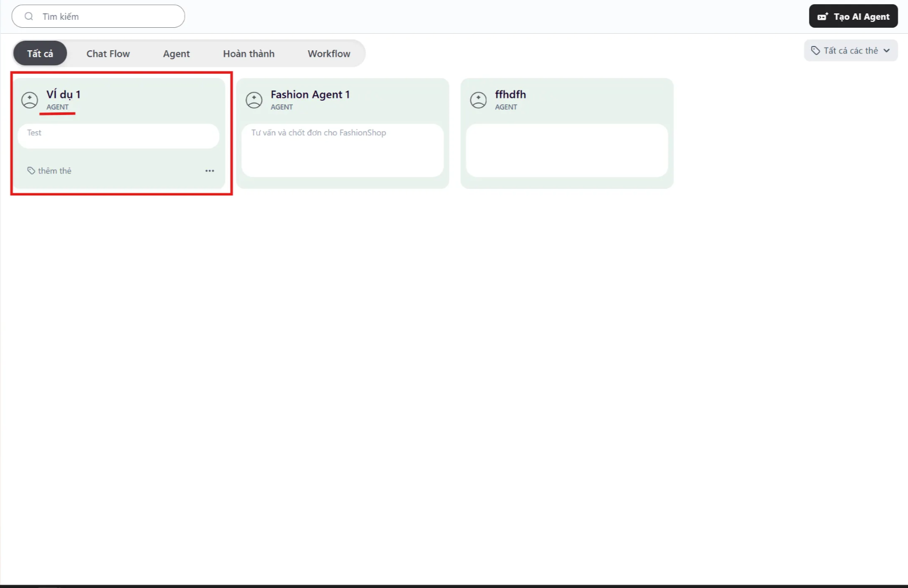Switch to the Chat Flow tab

tap(108, 54)
